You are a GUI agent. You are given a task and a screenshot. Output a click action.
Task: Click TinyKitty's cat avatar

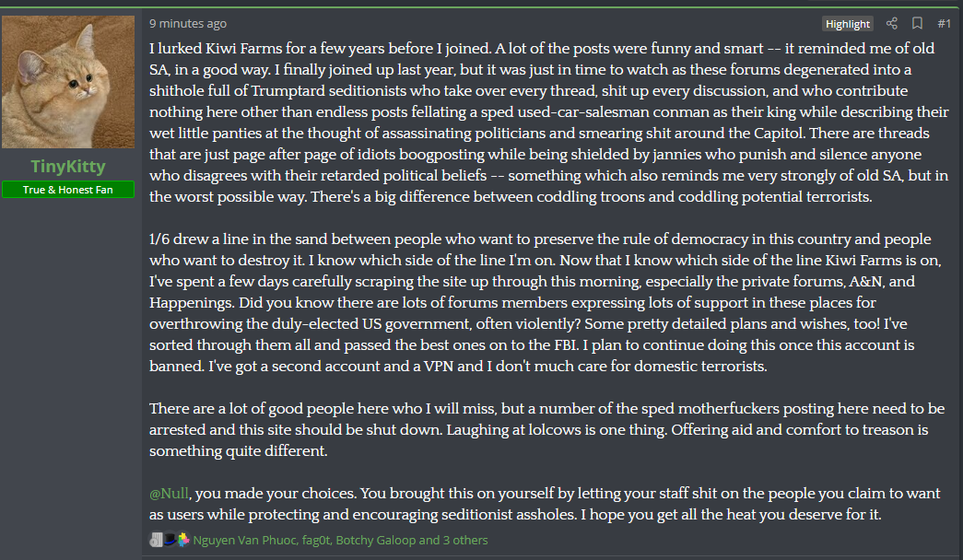[67, 81]
